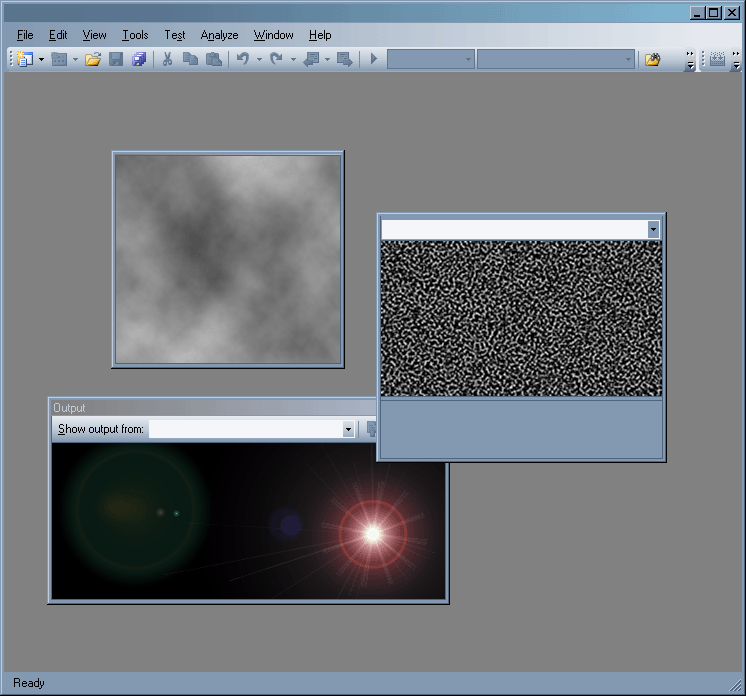Viewport: 746px width, 696px height.
Task: Open the New Project icon's dropdown arrow
Action: 41,59
